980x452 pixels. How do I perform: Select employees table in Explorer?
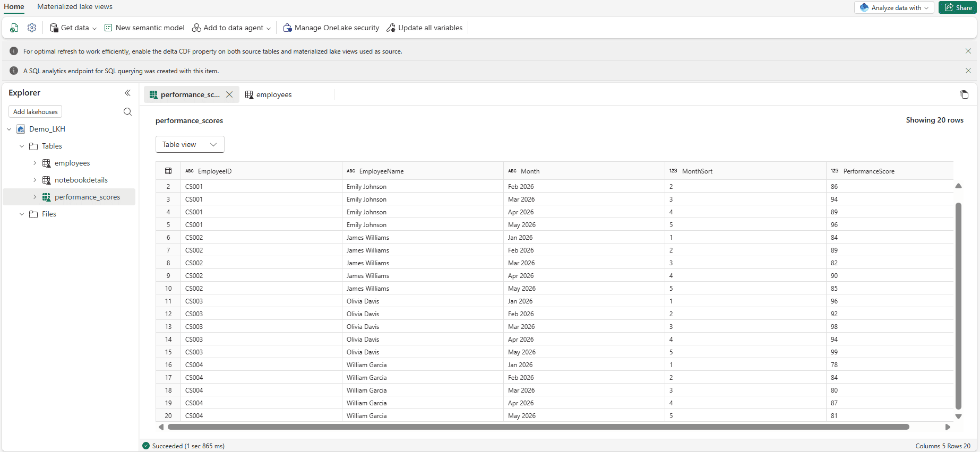(x=72, y=163)
